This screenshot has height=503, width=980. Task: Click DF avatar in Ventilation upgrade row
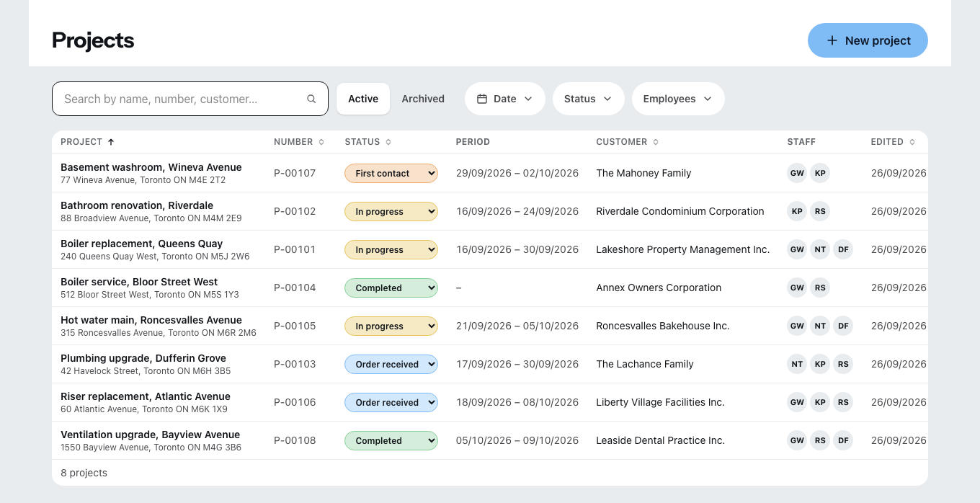click(843, 440)
